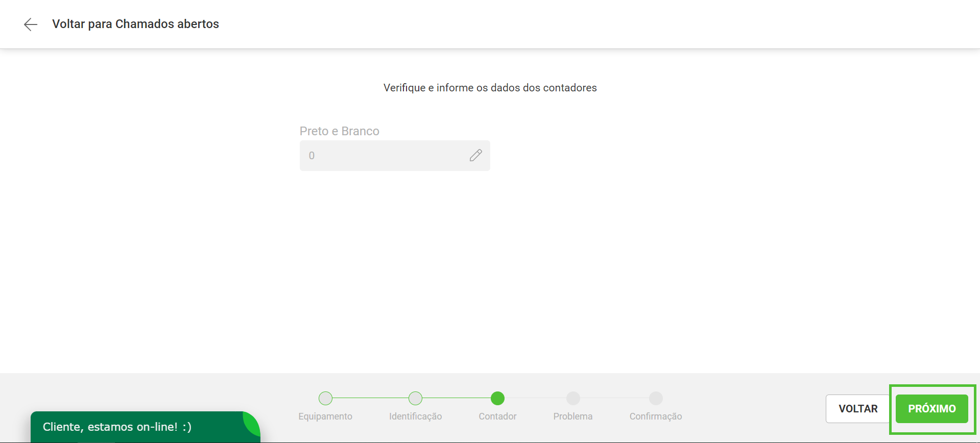Click the Problema step label
This screenshot has height=443, width=980.
point(573,416)
